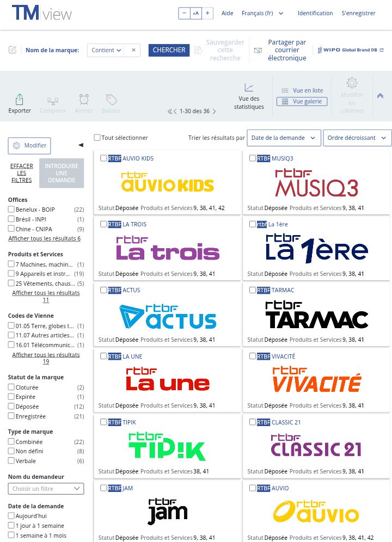
Task: Open the RTBF CLASSIC 21 title link
Action: (x=279, y=422)
